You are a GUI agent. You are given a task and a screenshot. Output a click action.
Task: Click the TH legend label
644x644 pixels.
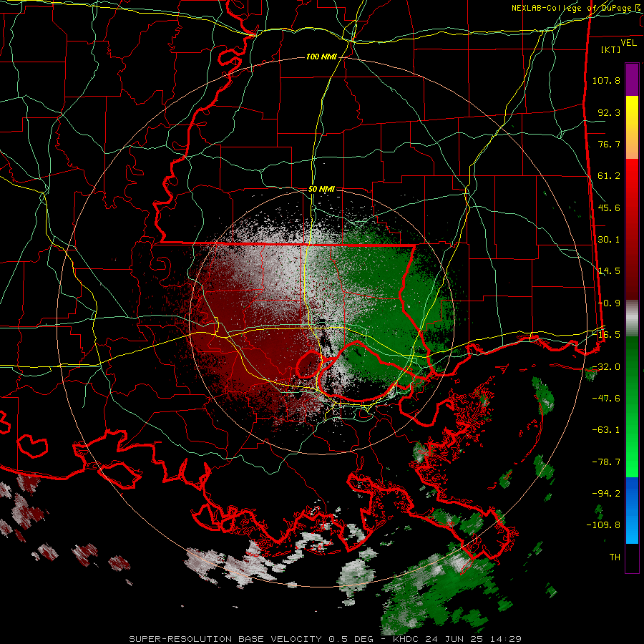click(615, 557)
